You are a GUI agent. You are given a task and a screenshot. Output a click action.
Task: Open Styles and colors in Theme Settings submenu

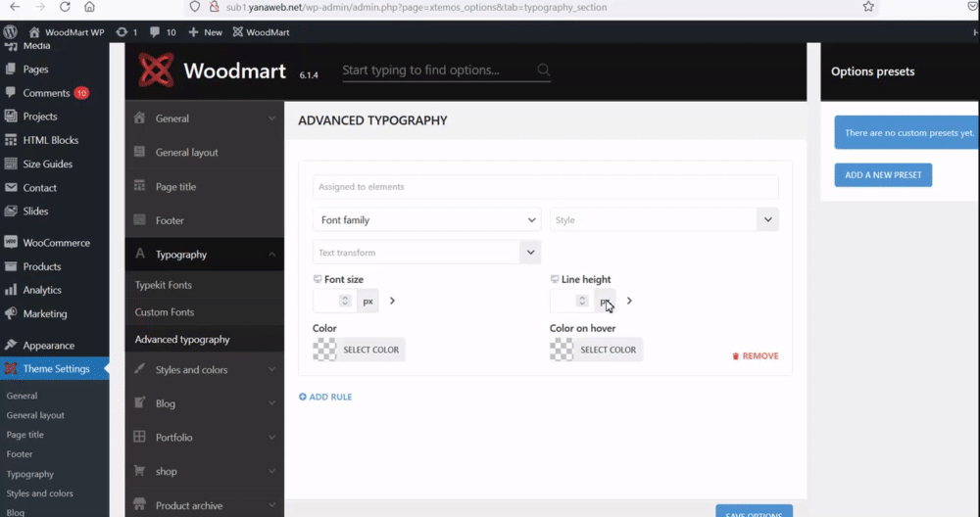(39, 493)
